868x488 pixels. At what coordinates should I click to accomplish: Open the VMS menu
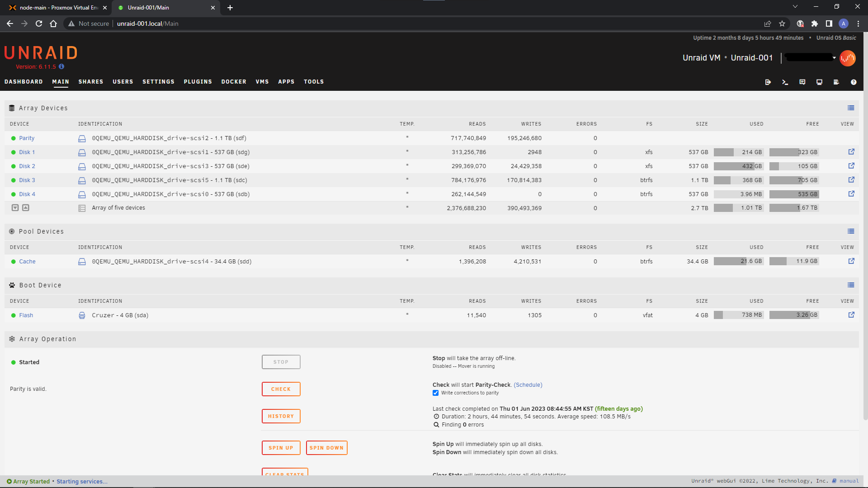point(262,82)
